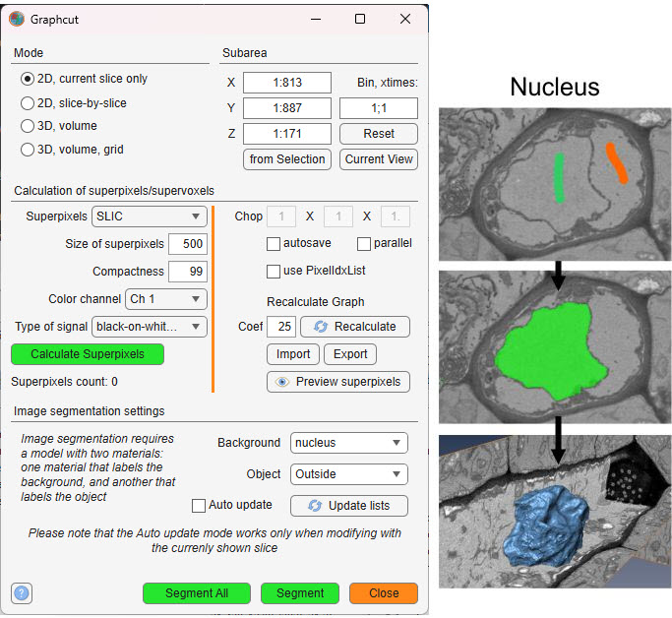Click the blue 3D nucleus rendering

pyautogui.click(x=555, y=512)
